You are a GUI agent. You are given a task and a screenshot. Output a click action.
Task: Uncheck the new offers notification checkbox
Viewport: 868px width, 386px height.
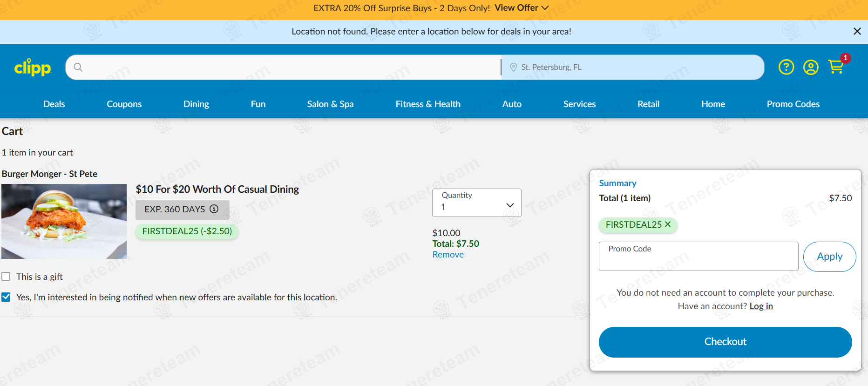point(6,297)
